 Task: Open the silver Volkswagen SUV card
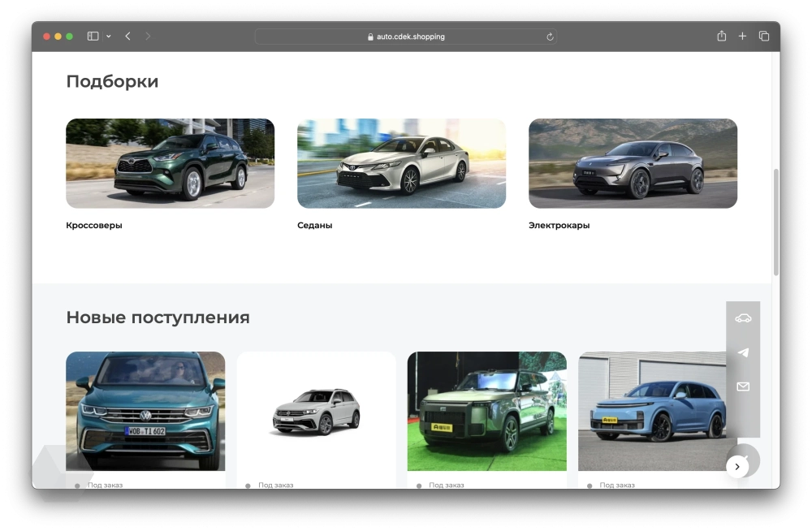tap(316, 411)
